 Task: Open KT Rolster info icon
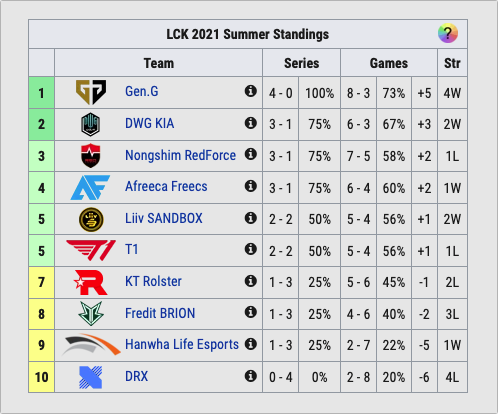pos(251,281)
